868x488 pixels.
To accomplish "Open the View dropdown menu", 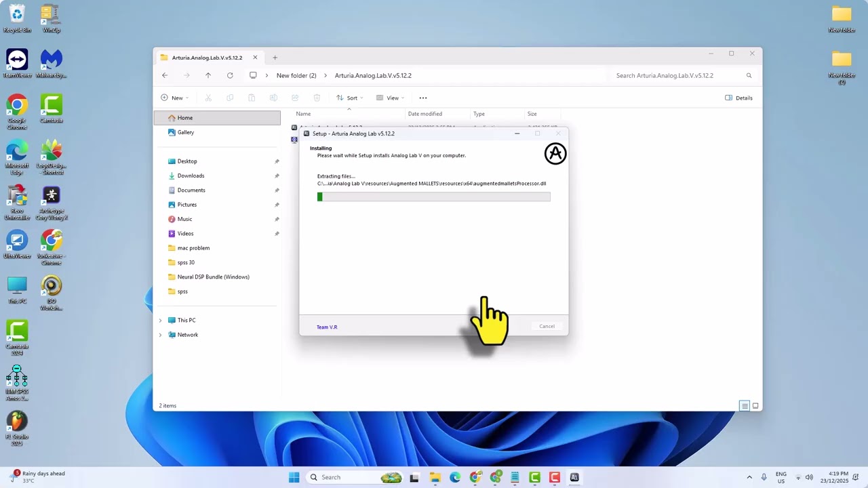I will pyautogui.click(x=390, y=98).
